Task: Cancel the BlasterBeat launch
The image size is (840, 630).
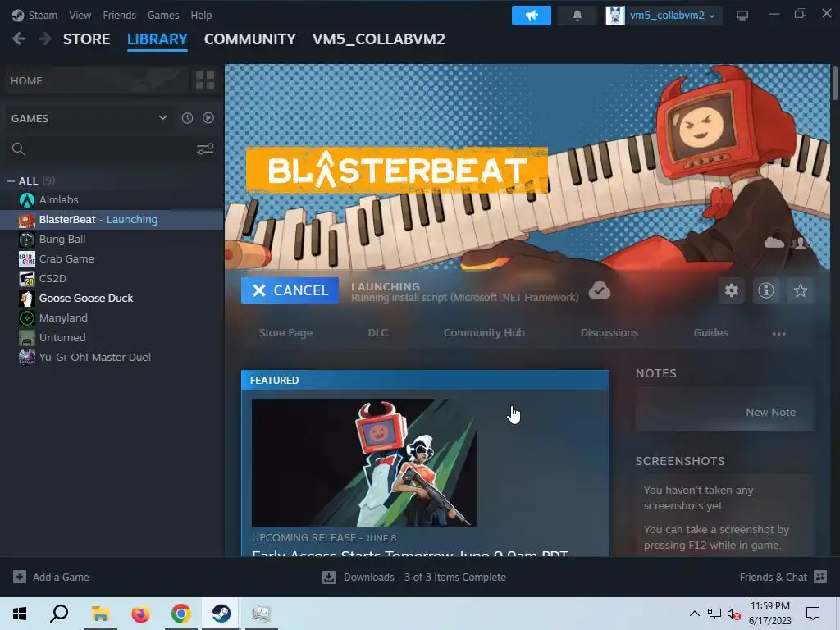Action: [290, 290]
